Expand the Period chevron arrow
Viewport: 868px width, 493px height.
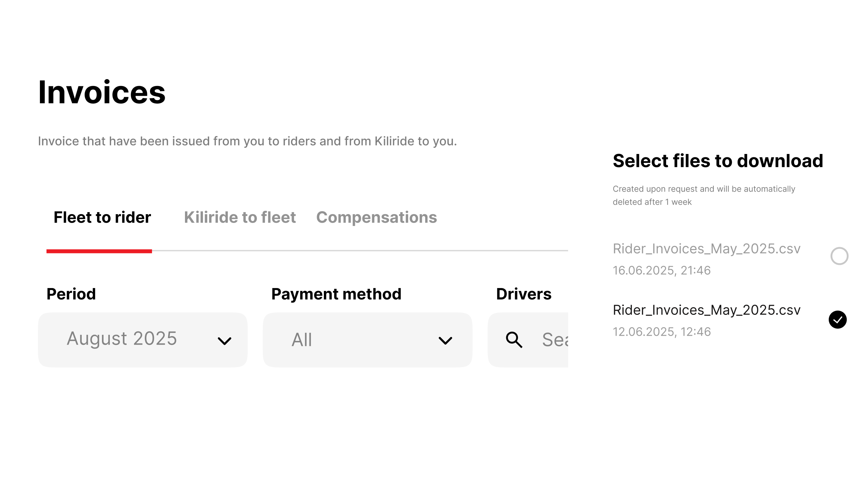click(225, 341)
